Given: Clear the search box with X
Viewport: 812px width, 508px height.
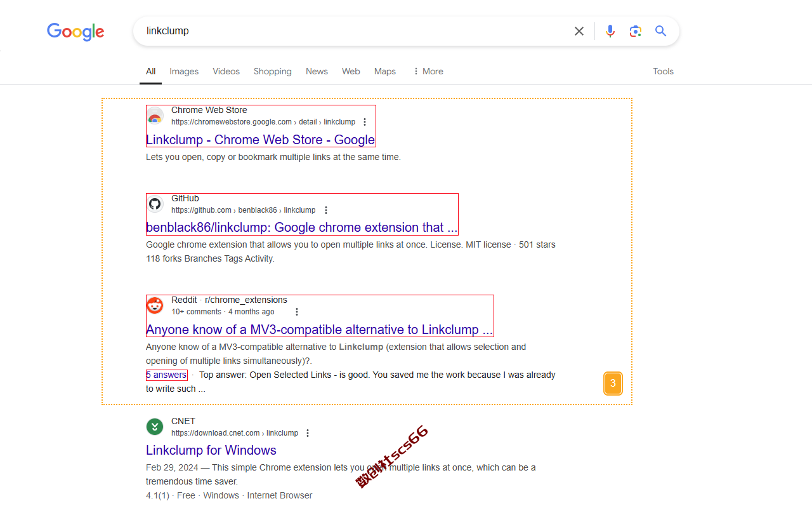Looking at the screenshot, I should click(579, 31).
